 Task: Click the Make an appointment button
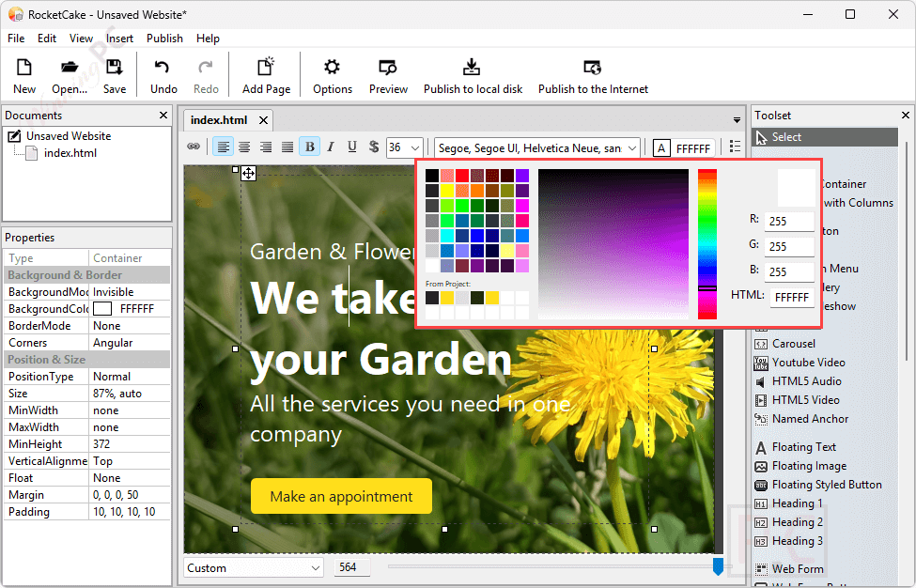(x=341, y=496)
